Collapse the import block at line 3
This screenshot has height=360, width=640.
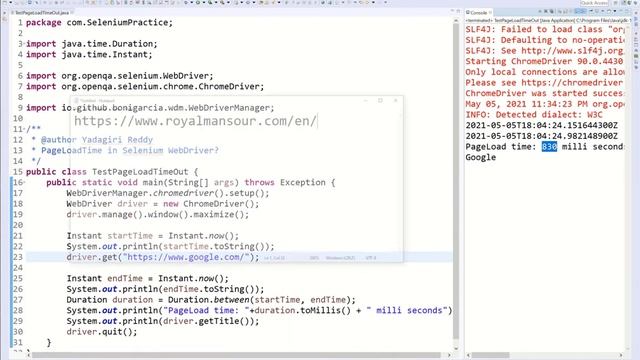(x=24, y=44)
